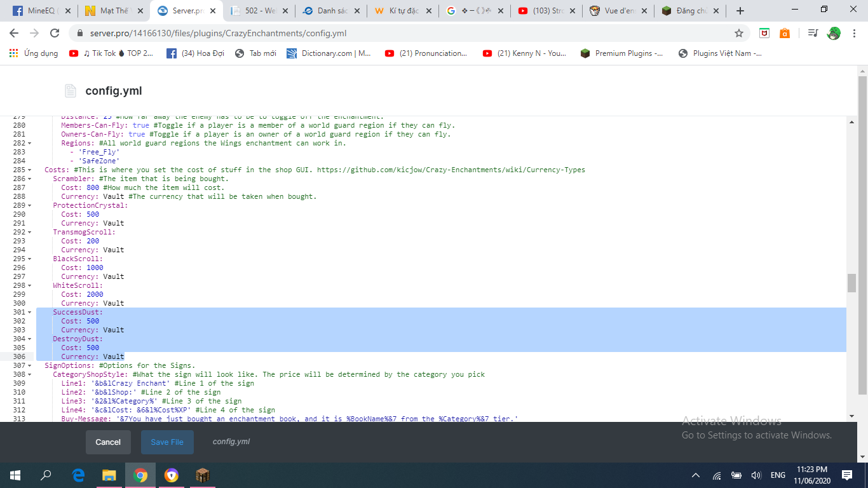Fold the DestroyDust block at line 304

click(x=30, y=339)
